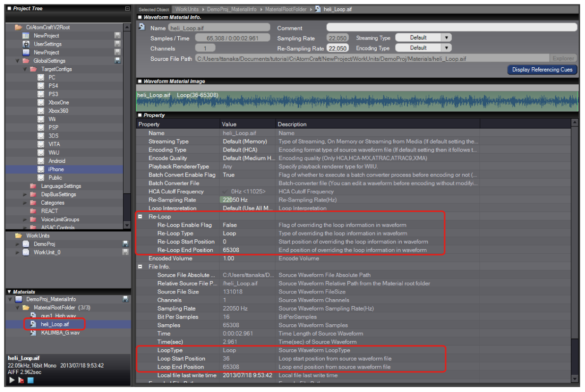Select heli_Loop.aif in Materials tree
Viewport: 585px width, 392px height.
pos(55,324)
